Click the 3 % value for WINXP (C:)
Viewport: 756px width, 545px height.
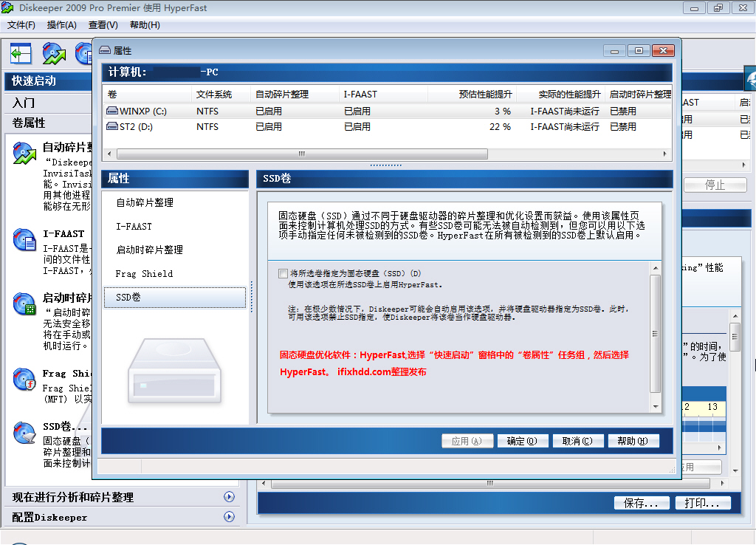(x=502, y=112)
